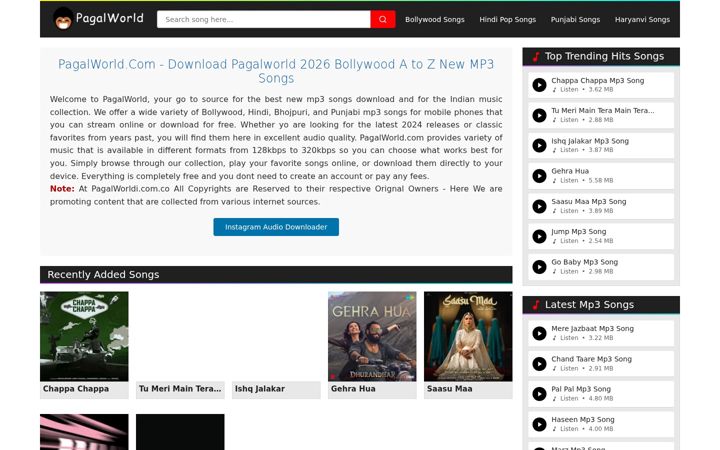Play Go Baby Mp3 Song
Image resolution: width=720 pixels, height=450 pixels.
pos(539,267)
